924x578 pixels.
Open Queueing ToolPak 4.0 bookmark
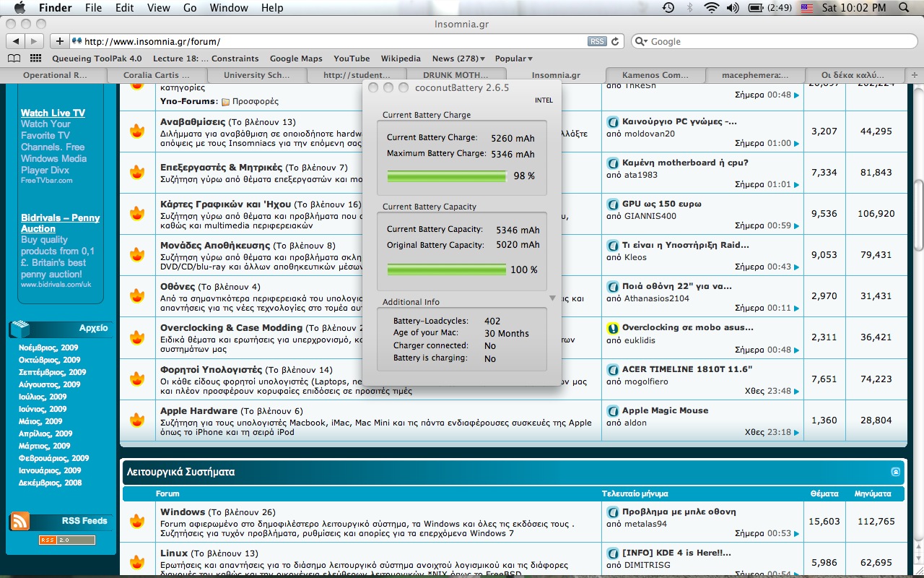coord(97,59)
